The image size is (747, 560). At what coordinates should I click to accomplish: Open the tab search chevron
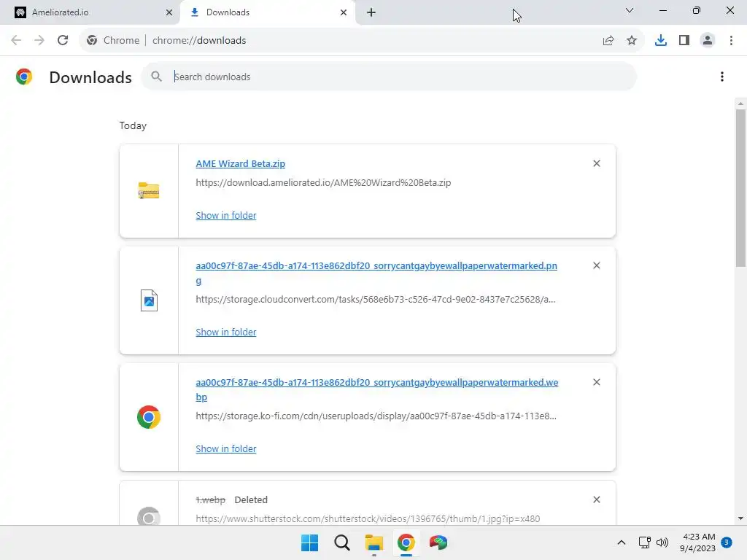coord(630,10)
